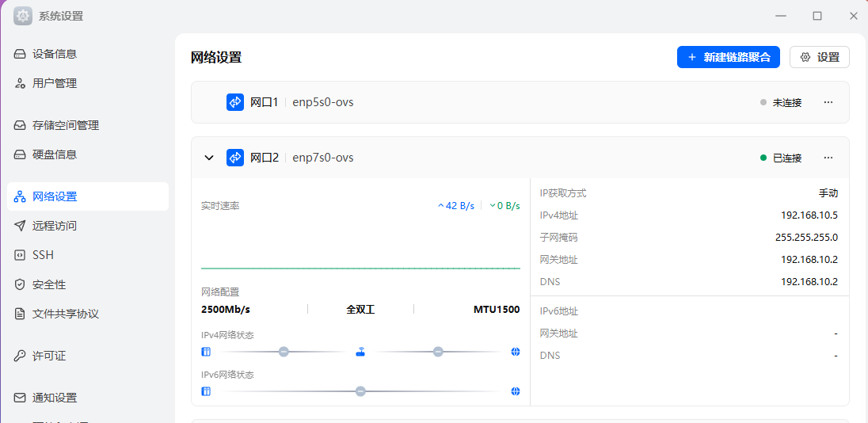Viewport: 868px width, 423px height.
Task: Open 设备信息 in the sidebar
Action: coord(55,54)
